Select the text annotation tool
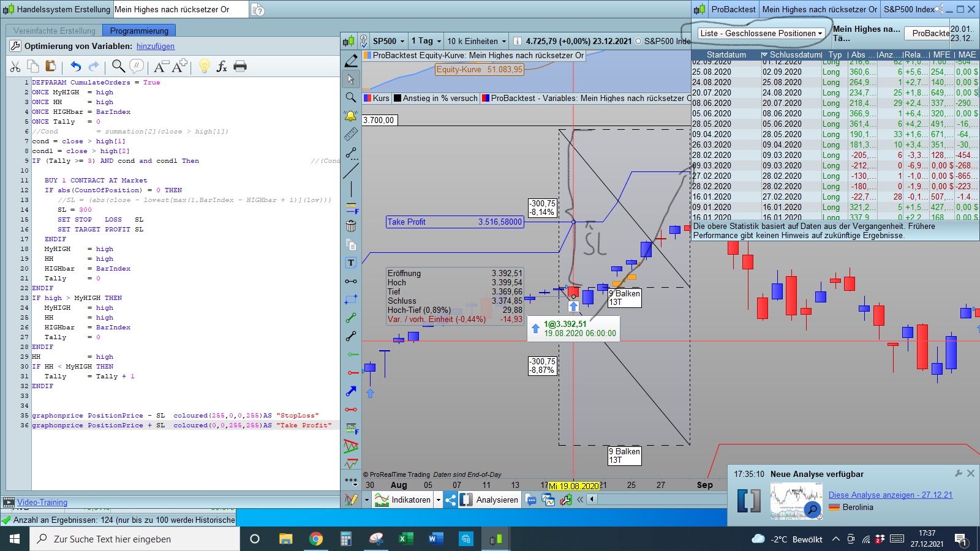This screenshot has width=980, height=551. [x=351, y=263]
